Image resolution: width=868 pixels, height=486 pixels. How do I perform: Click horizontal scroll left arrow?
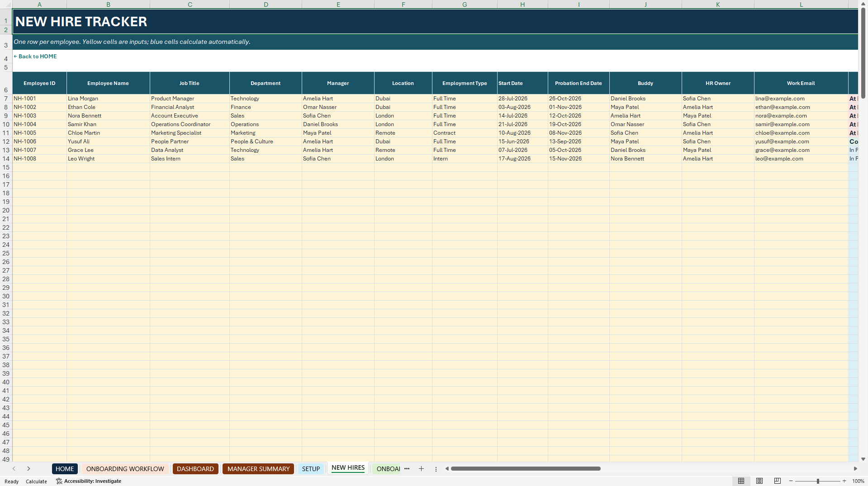[447, 469]
